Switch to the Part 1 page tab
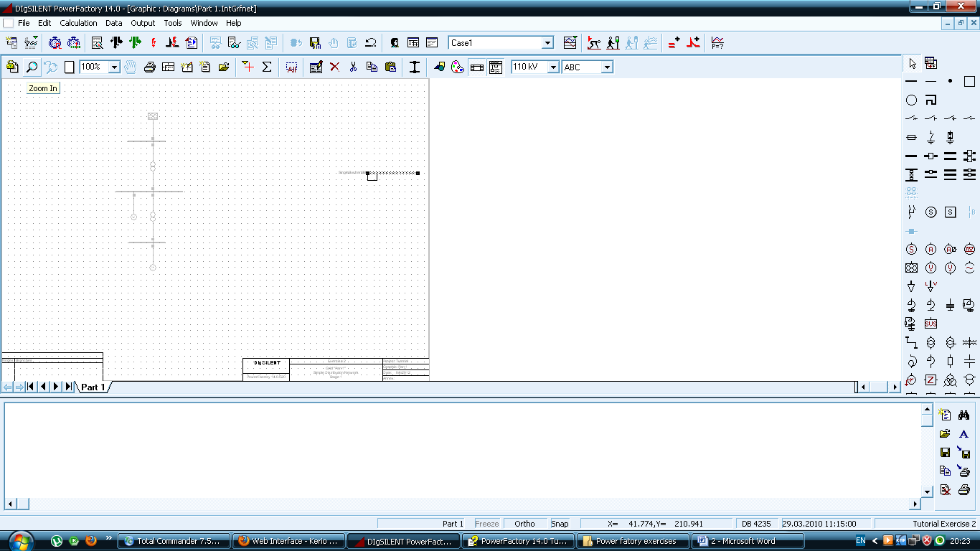This screenshot has width=980, height=551. tap(93, 387)
